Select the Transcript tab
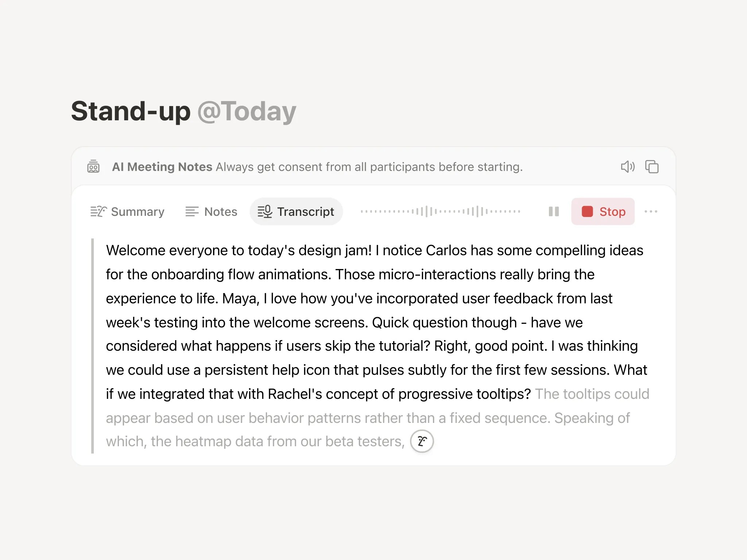Viewport: 747px width, 560px height. [x=296, y=211]
